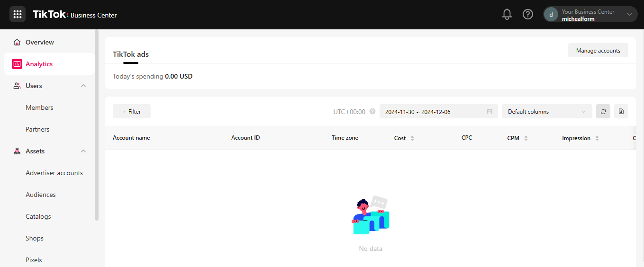
Task: Open Pixels in the sidebar
Action: [34, 260]
